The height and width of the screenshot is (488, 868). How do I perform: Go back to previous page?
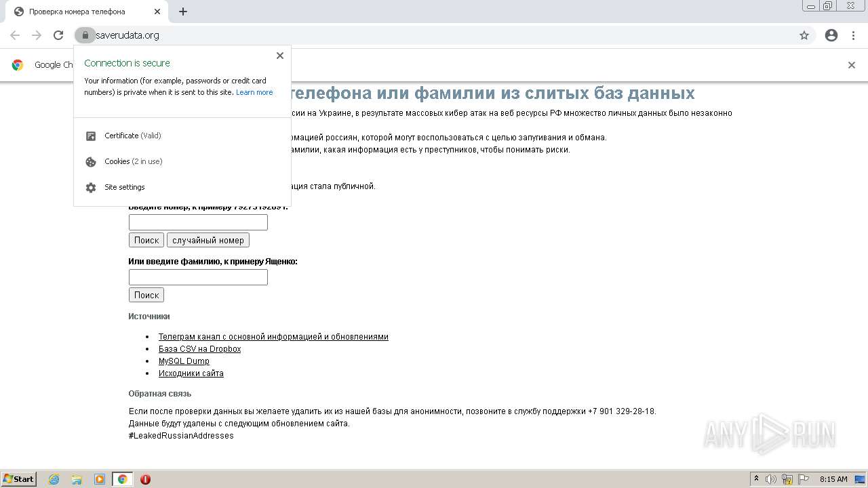point(15,35)
